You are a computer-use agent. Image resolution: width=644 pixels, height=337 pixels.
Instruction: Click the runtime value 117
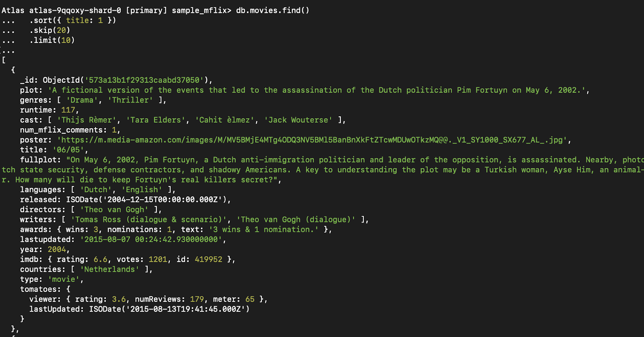point(68,110)
